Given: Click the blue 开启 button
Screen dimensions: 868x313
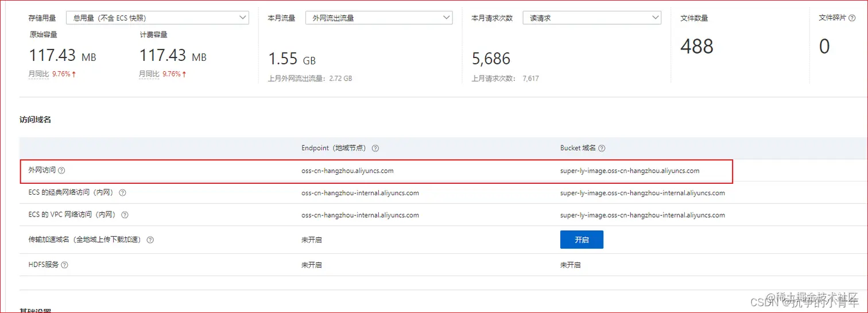Looking at the screenshot, I should pyautogui.click(x=582, y=239).
